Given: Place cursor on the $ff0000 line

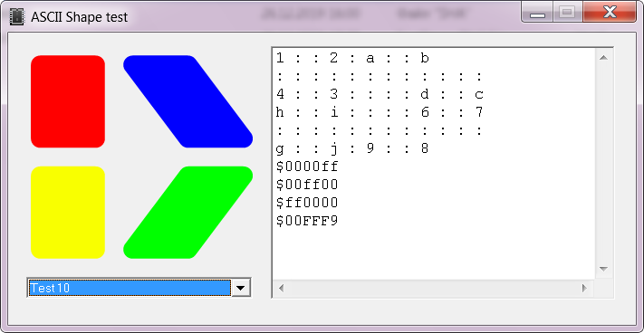Looking at the screenshot, I should (307, 203).
